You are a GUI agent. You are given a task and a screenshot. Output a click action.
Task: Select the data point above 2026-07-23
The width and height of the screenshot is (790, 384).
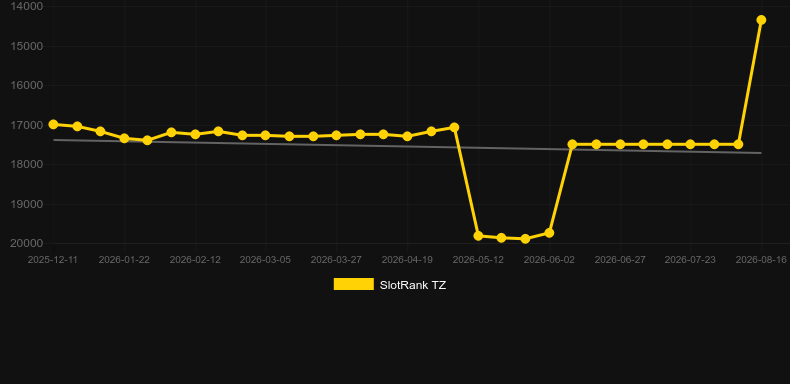690,144
